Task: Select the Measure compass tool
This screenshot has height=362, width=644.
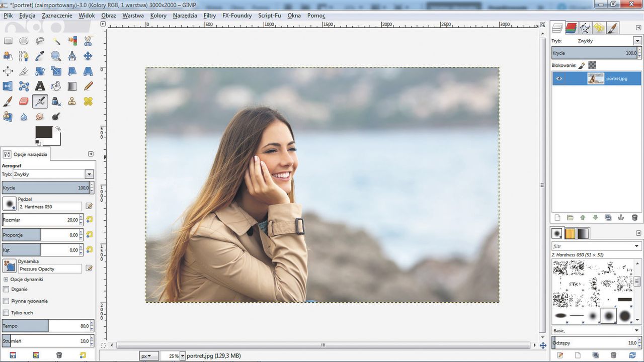Action: (x=72, y=56)
